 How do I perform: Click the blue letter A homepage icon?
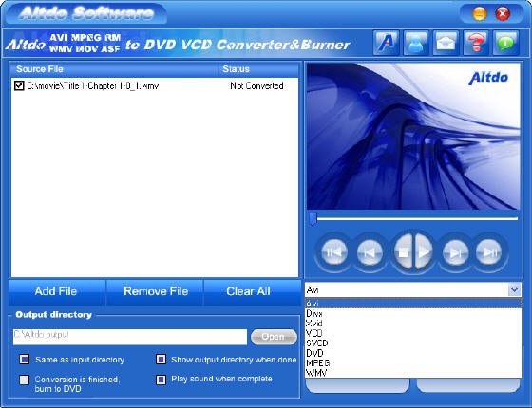point(386,43)
